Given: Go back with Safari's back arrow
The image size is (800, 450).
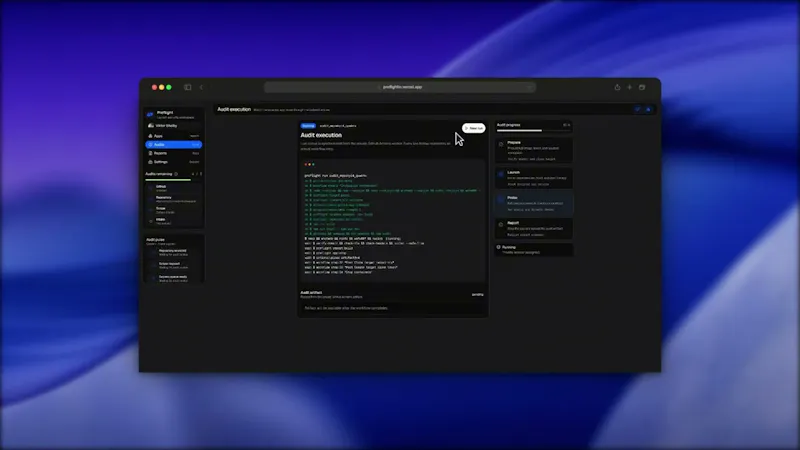Looking at the screenshot, I should point(201,87).
